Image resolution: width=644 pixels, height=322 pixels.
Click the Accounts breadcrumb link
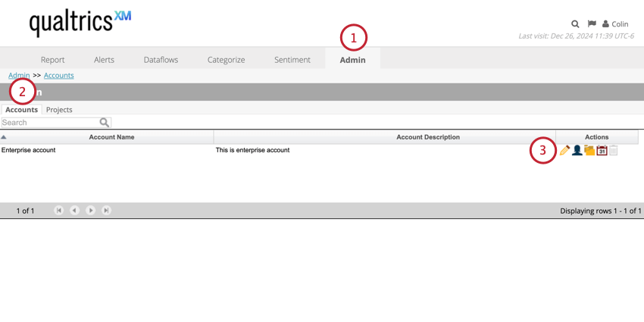pos(59,75)
